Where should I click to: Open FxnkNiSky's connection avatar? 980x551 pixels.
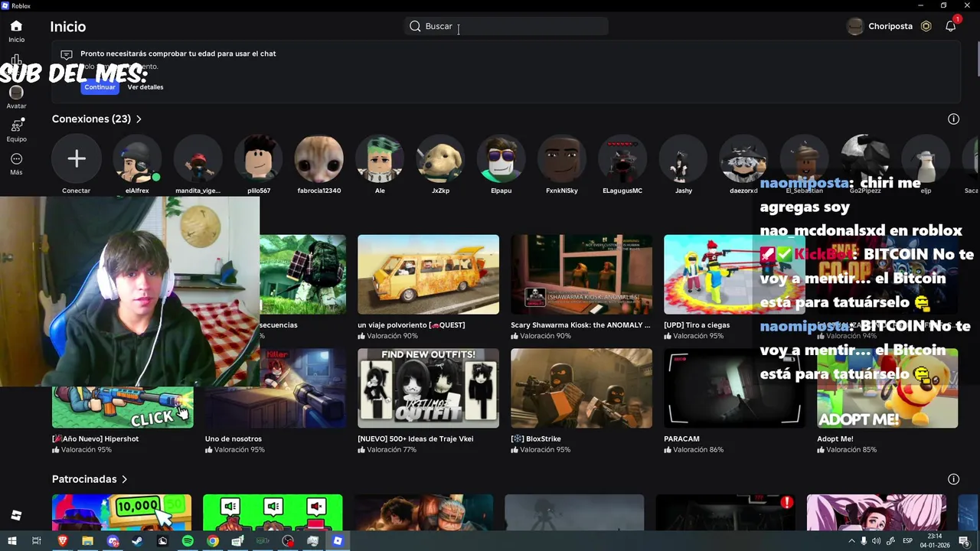pos(562,159)
